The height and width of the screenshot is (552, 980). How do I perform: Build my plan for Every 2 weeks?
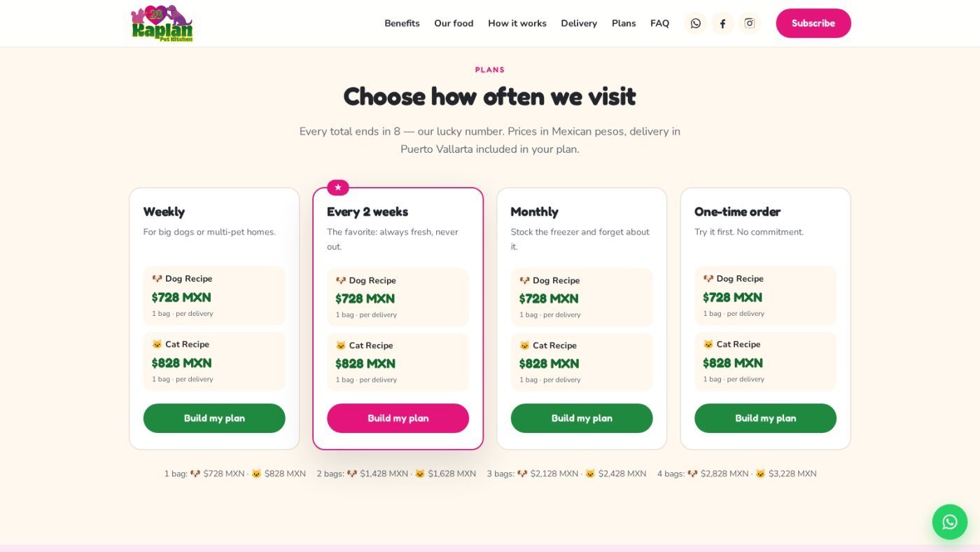point(398,418)
